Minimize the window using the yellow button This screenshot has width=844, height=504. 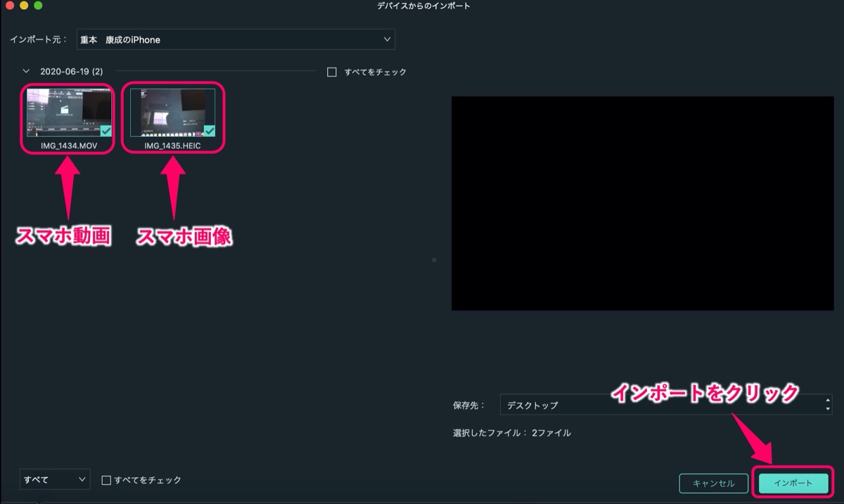tap(24, 6)
